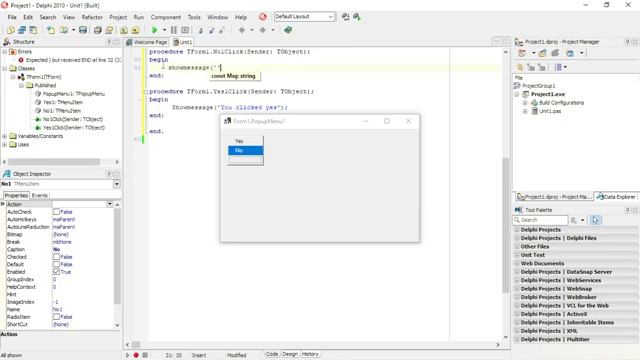Click the Step Over debug icon
This screenshot has width=640, height=360.
tap(211, 30)
